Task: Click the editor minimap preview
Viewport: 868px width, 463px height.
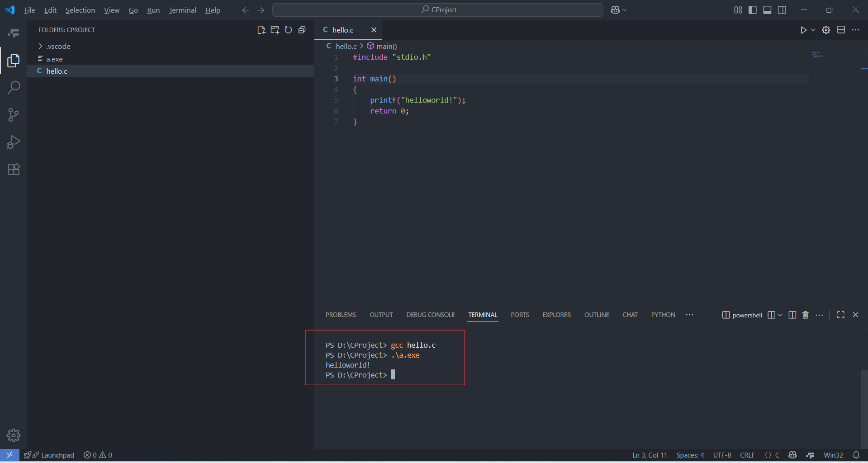Action: click(818, 55)
